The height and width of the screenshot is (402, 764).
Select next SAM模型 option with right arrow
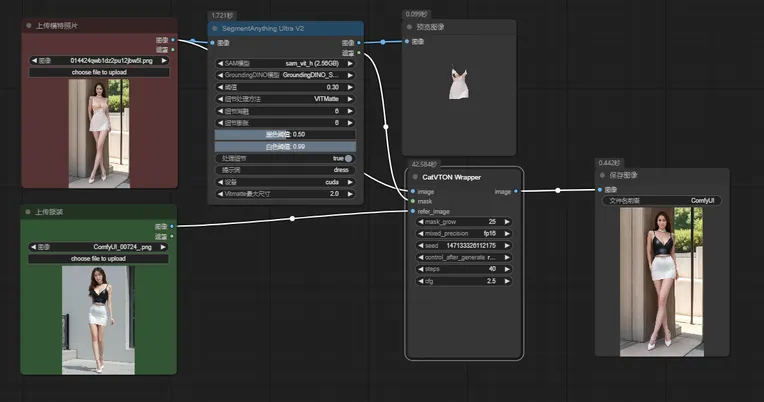pos(353,62)
